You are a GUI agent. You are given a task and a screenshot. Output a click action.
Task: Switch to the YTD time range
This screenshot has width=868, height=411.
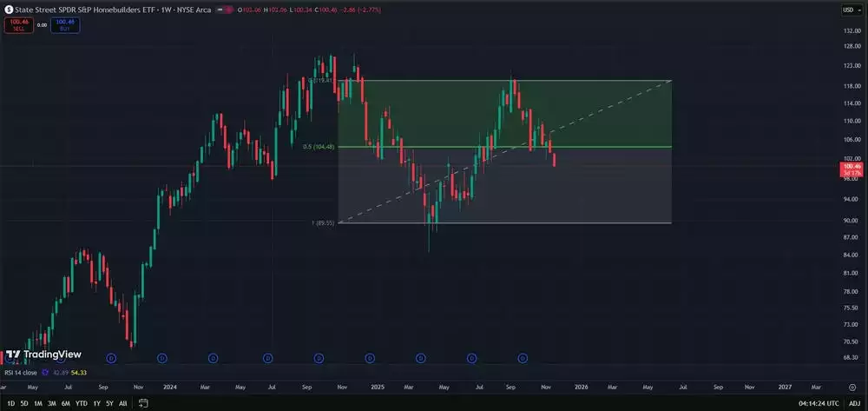tap(81, 403)
